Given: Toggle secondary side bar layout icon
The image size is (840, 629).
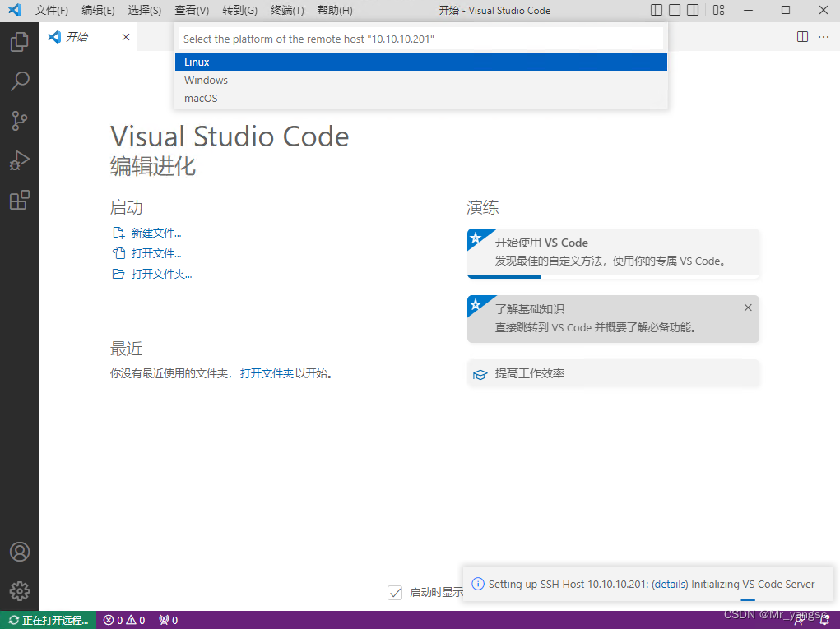Looking at the screenshot, I should click(x=693, y=10).
